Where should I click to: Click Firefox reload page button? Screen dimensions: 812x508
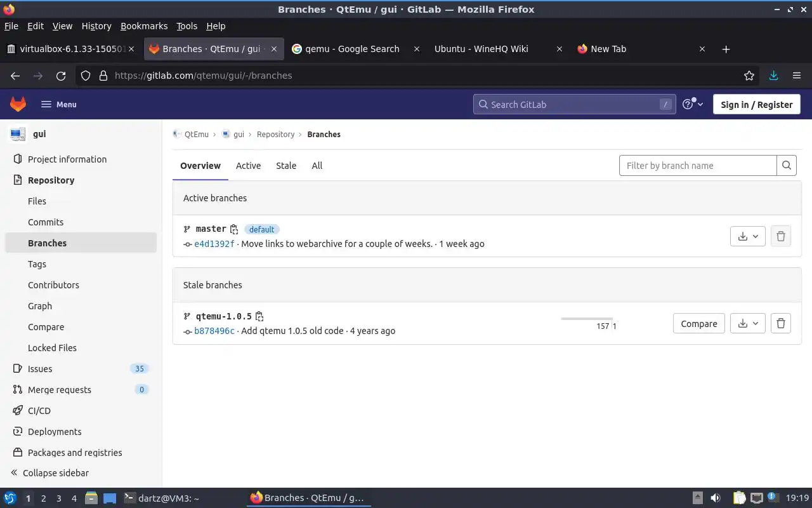click(61, 76)
